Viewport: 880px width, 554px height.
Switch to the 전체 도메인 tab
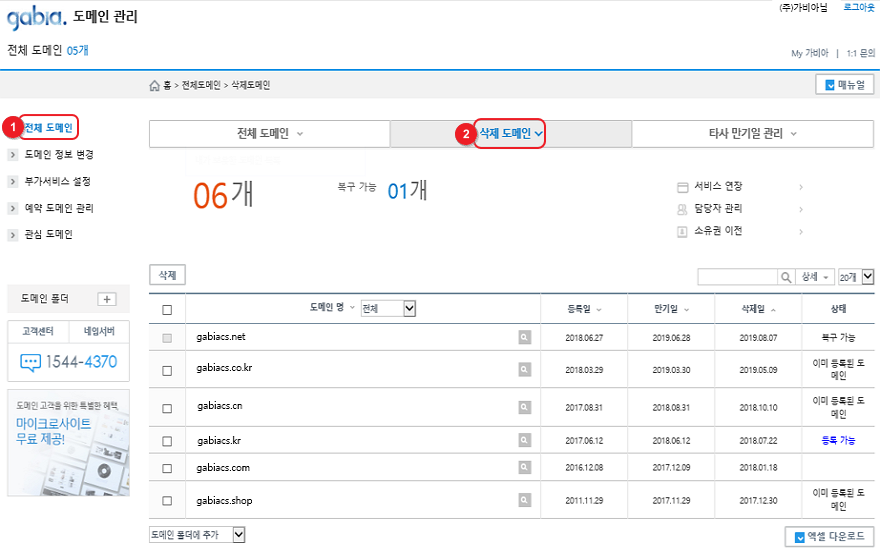point(269,134)
